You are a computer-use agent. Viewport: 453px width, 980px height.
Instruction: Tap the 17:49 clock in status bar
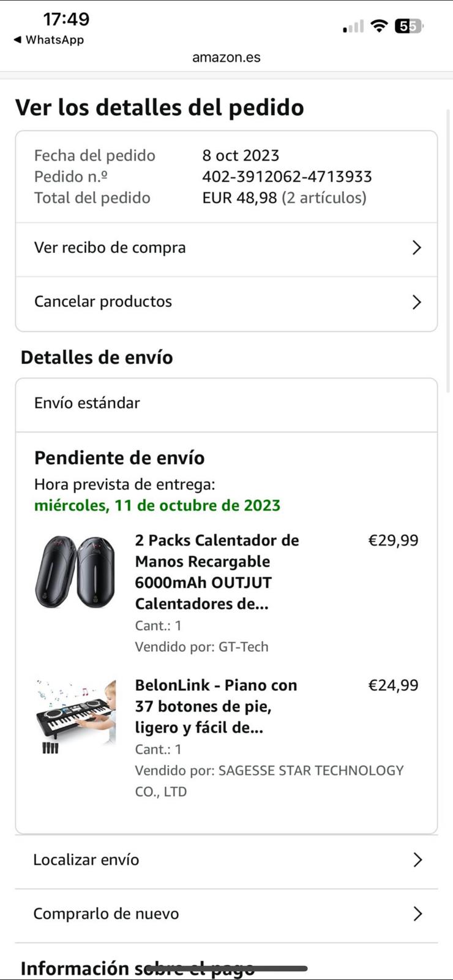point(66,19)
